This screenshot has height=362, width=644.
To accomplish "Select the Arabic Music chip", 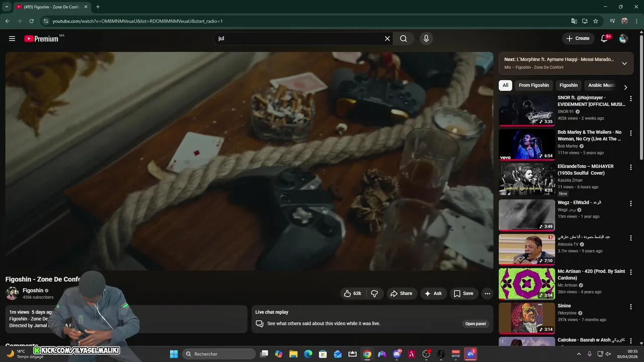I will pos(602,85).
